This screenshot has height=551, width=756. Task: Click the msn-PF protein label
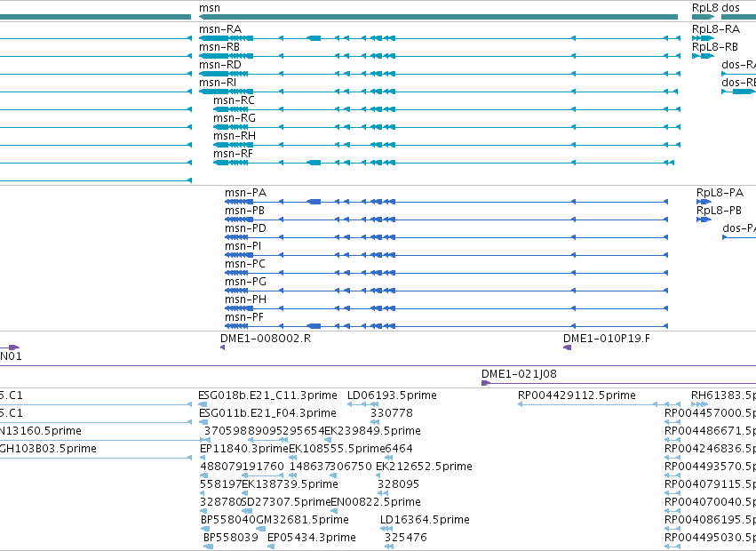pyautogui.click(x=244, y=318)
